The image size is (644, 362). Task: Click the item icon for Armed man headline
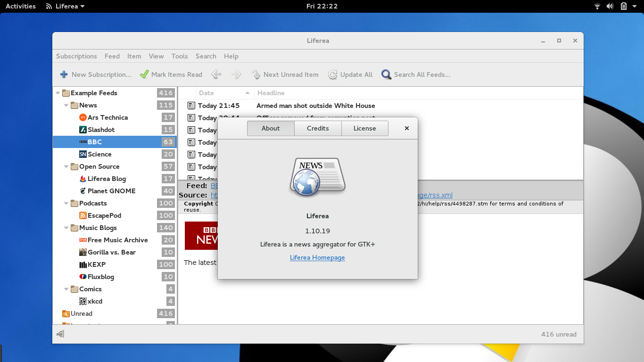click(x=191, y=106)
